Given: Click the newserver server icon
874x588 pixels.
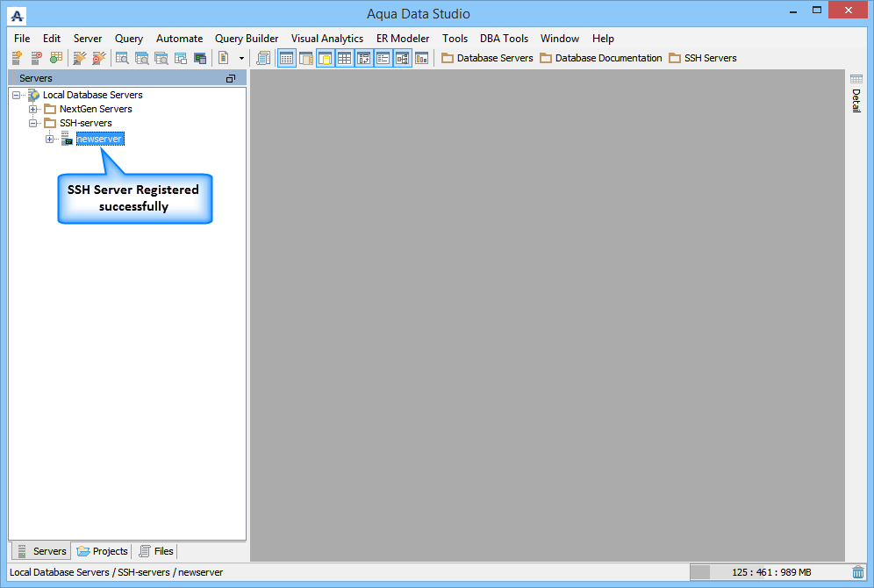Looking at the screenshot, I should click(67, 139).
